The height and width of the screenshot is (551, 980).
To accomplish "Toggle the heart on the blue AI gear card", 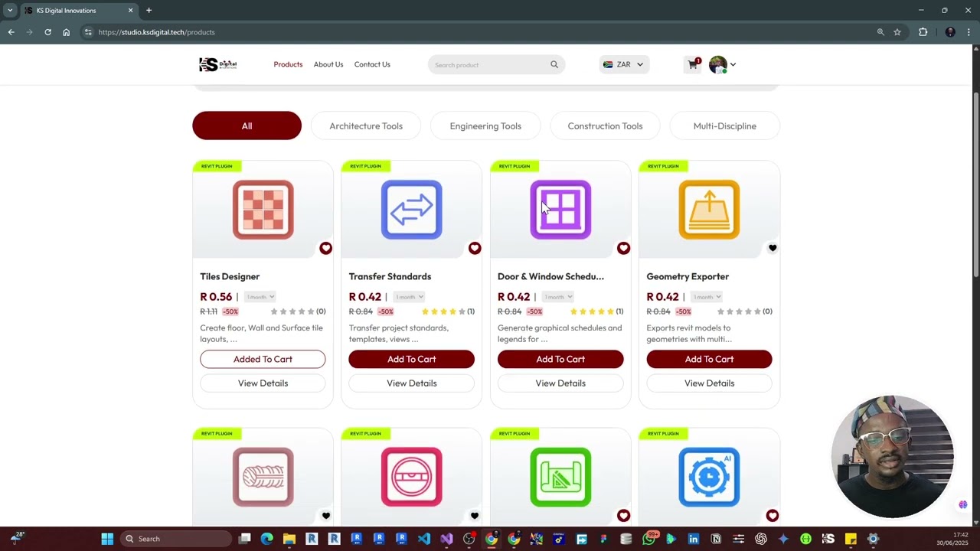I will [x=773, y=516].
